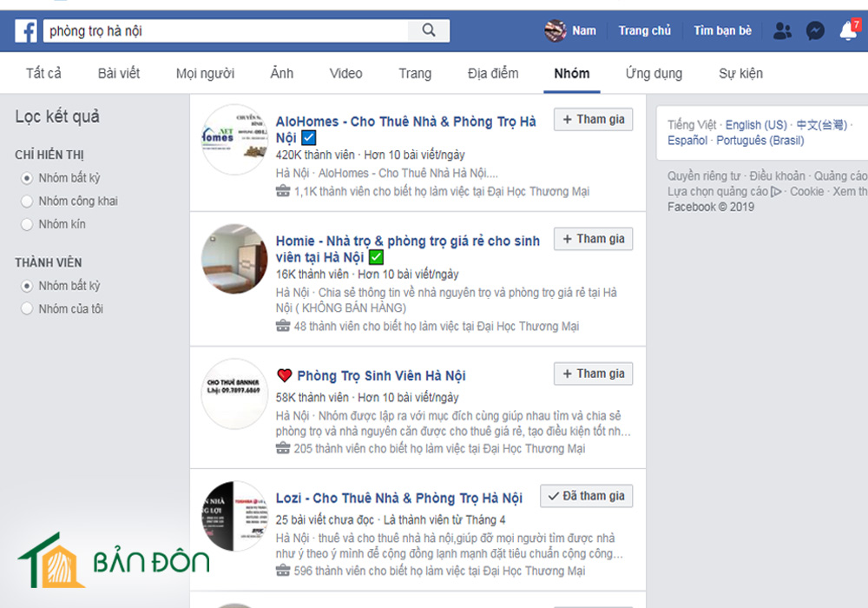
Task: Click the ad choices triangle icon
Action: click(x=776, y=192)
